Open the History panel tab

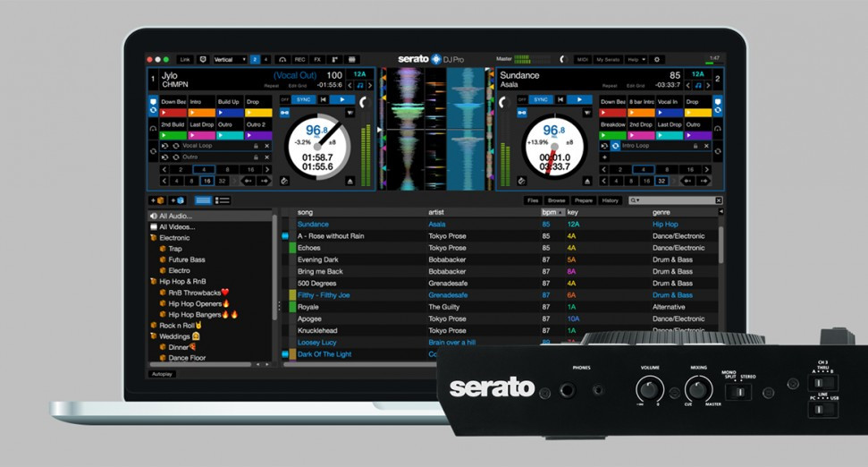610,200
